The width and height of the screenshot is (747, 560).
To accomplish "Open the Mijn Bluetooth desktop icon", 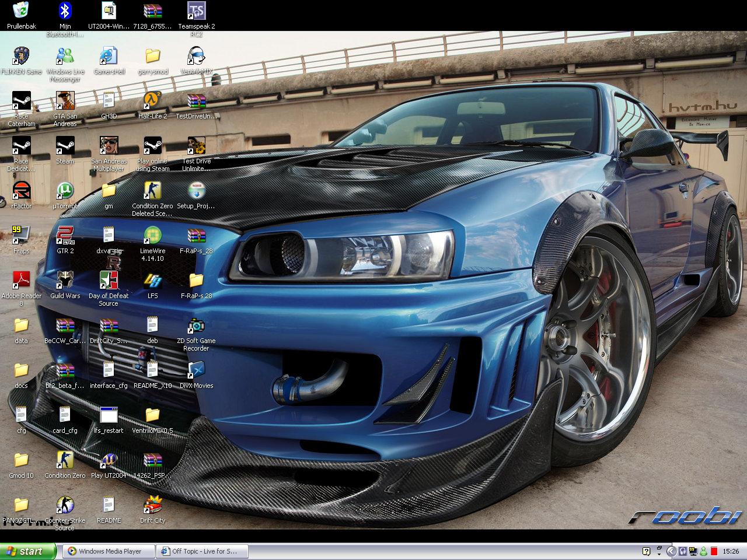I will pos(65,19).
